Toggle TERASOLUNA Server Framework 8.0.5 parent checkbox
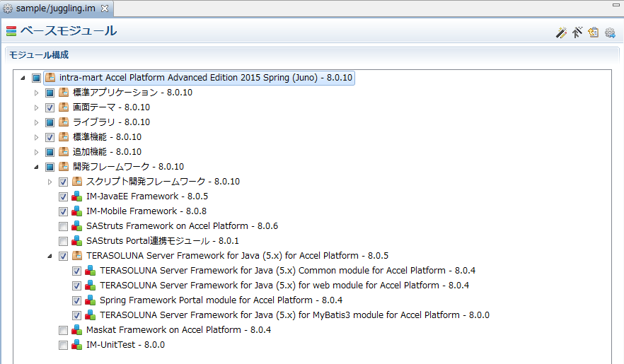The width and height of the screenshot is (624, 364). coord(63,256)
